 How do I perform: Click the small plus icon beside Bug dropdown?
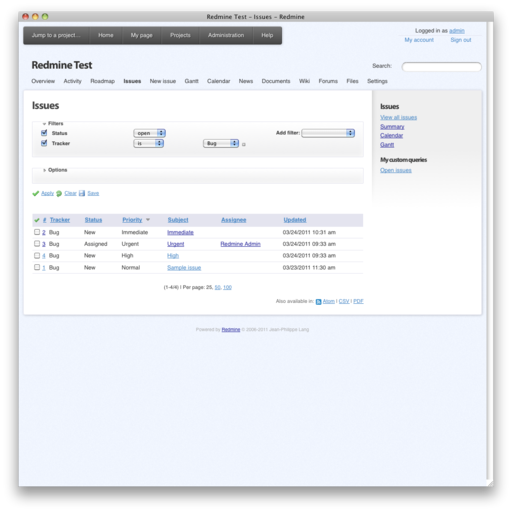pos(244,145)
